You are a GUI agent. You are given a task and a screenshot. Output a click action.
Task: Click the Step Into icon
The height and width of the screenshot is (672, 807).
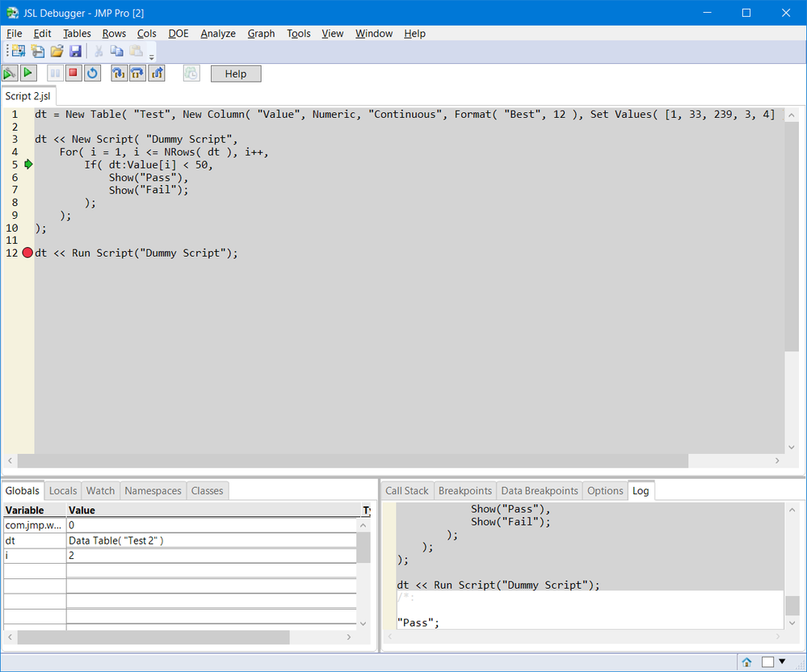(x=119, y=73)
